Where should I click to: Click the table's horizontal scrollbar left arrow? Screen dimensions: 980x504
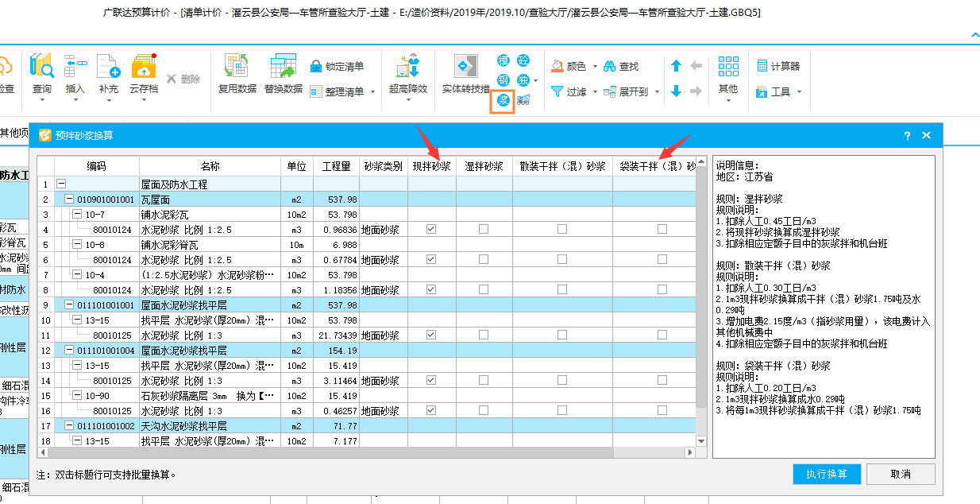(x=42, y=452)
